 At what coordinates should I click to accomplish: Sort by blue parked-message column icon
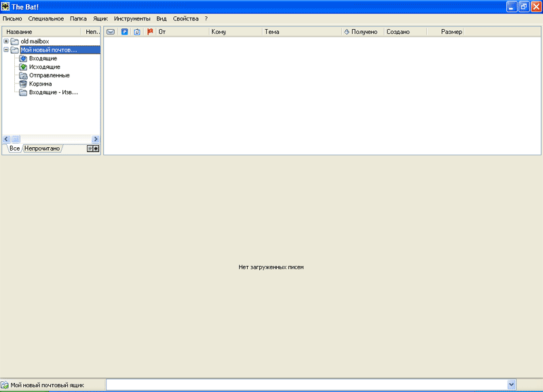click(125, 32)
